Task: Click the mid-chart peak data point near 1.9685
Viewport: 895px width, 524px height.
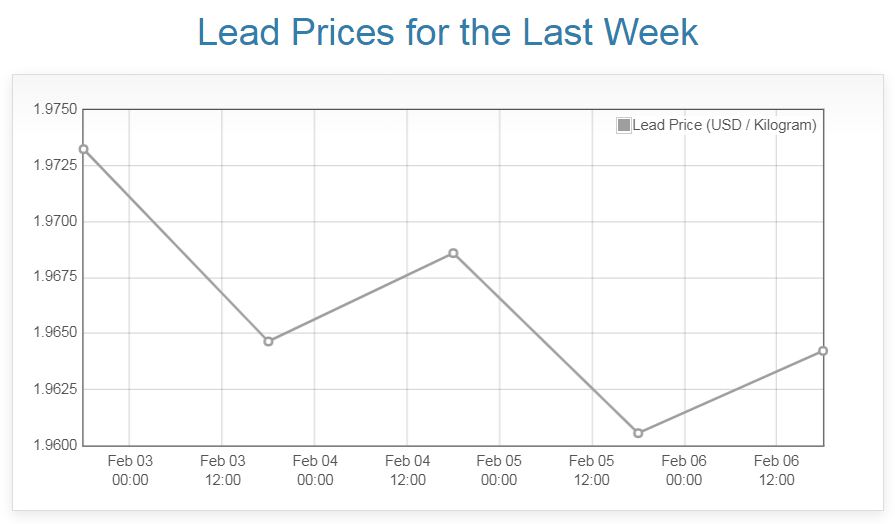Action: (453, 253)
